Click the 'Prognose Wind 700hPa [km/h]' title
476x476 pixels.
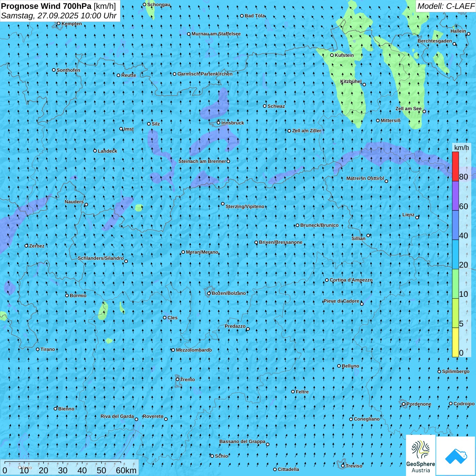[x=58, y=6]
